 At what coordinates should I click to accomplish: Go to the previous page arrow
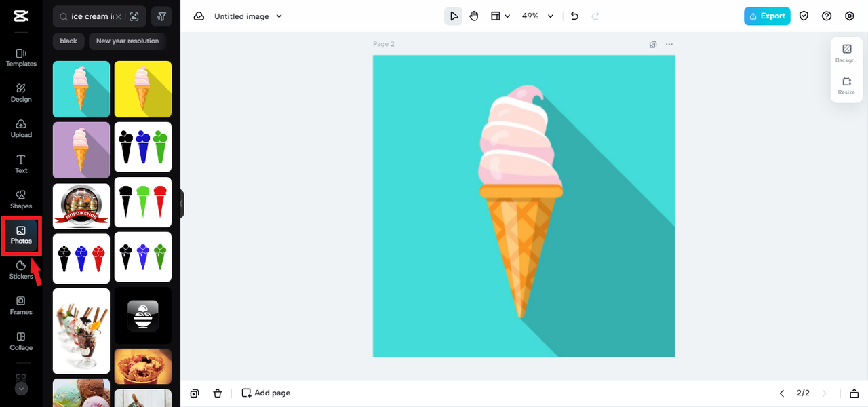pyautogui.click(x=782, y=393)
